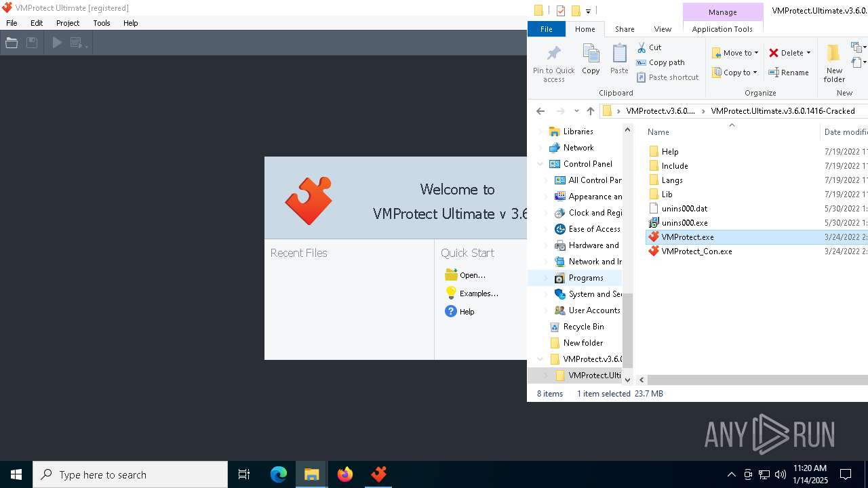Click the Execute icon in VMProtect toolbar
This screenshot has width=868, height=488.
(78, 43)
